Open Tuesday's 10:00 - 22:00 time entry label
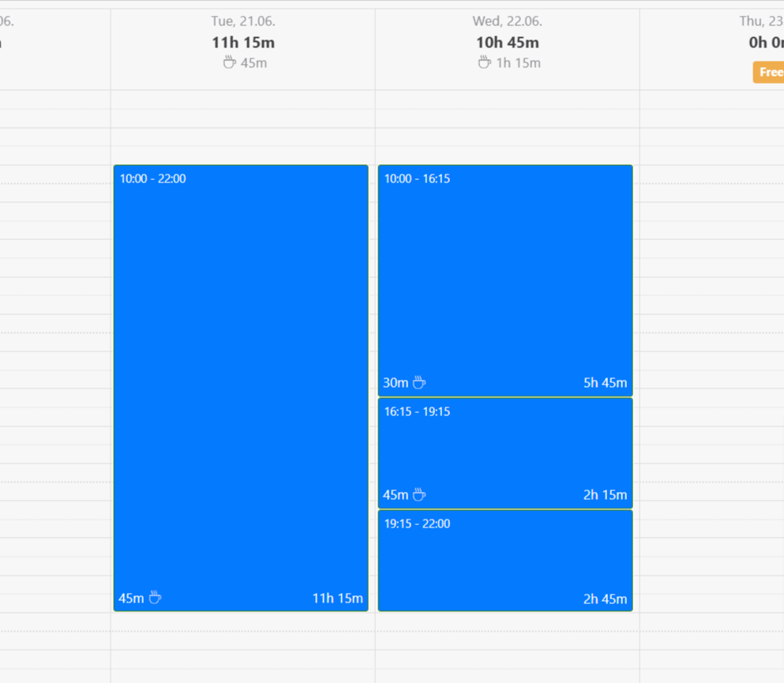 pos(153,179)
